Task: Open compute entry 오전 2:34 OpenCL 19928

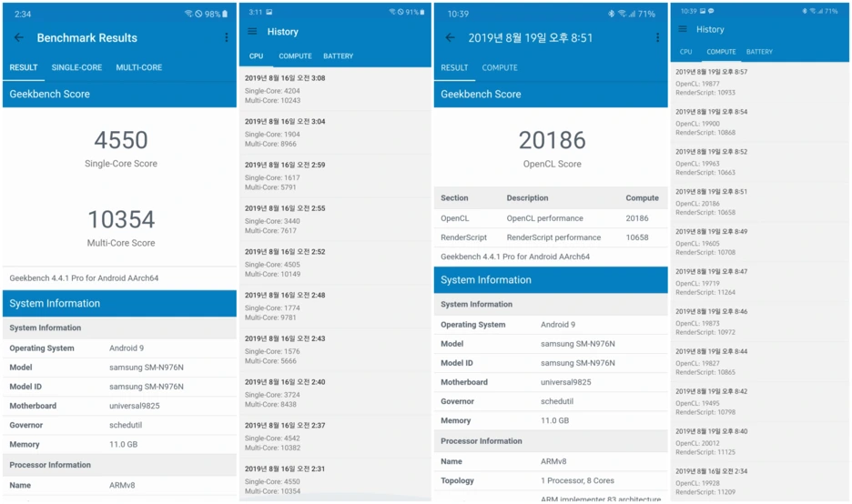Action: [760, 481]
